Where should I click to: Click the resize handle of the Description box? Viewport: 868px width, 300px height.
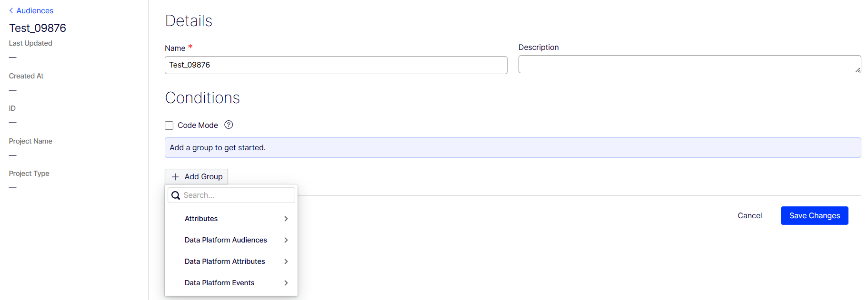(858, 70)
